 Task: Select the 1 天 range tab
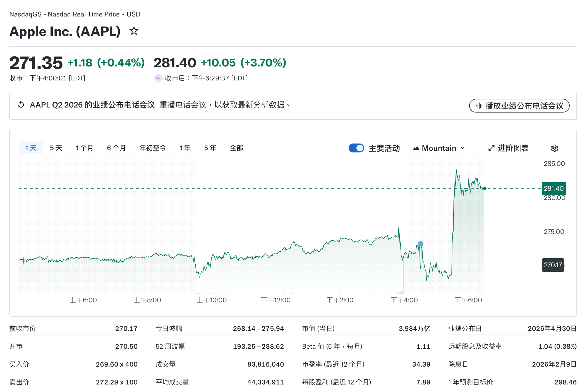(31, 148)
